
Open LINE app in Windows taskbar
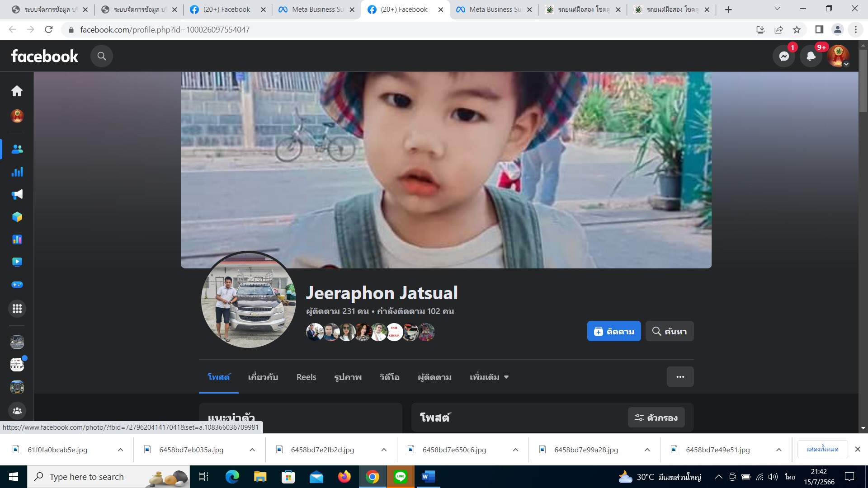click(x=400, y=477)
